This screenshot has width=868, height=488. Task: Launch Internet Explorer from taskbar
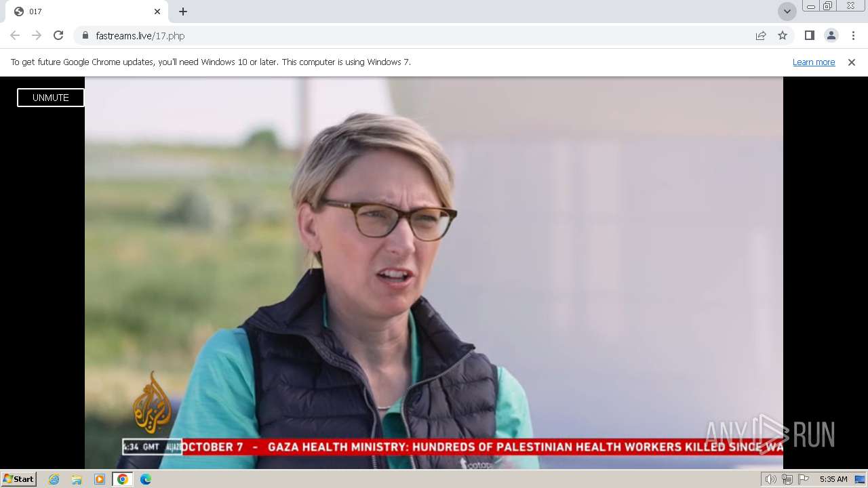pyautogui.click(x=54, y=479)
